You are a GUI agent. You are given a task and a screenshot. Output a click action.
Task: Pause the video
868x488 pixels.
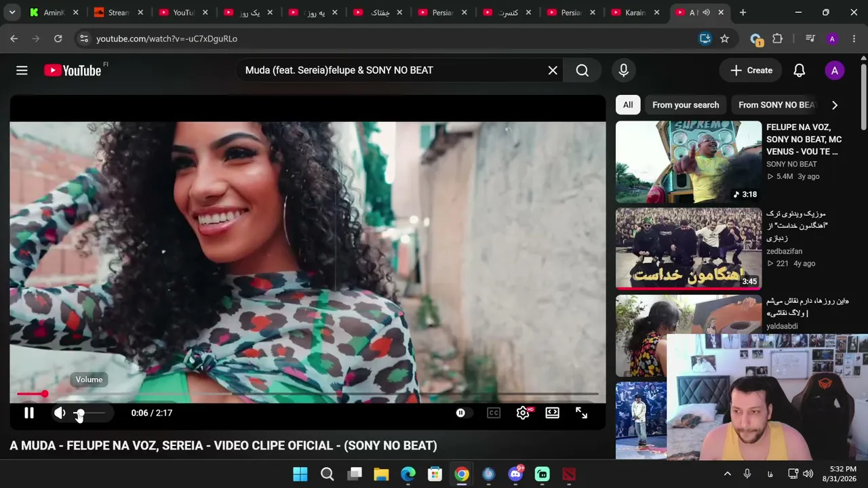click(x=29, y=413)
